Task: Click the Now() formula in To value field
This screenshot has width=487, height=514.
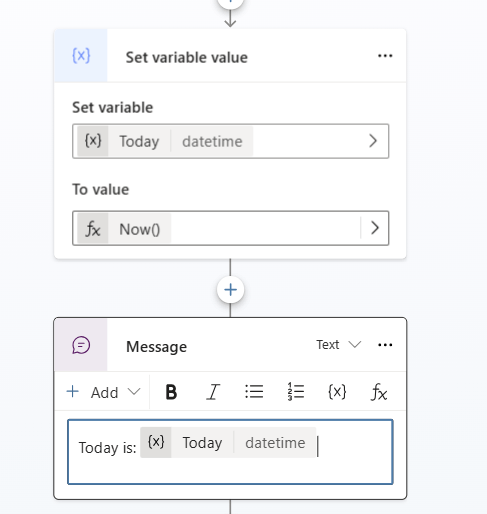Action: 140,229
